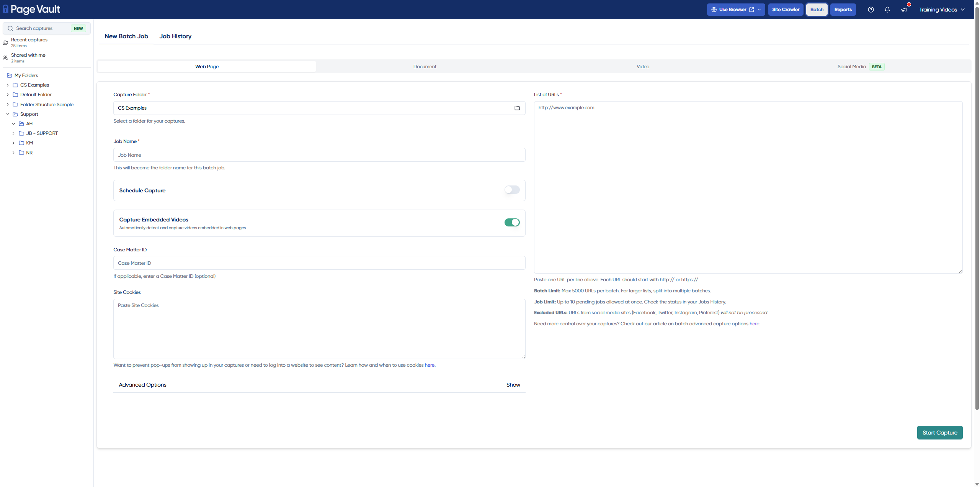The height and width of the screenshot is (487, 980).
Task: Open the Use Browser dropdown arrow
Action: point(759,10)
